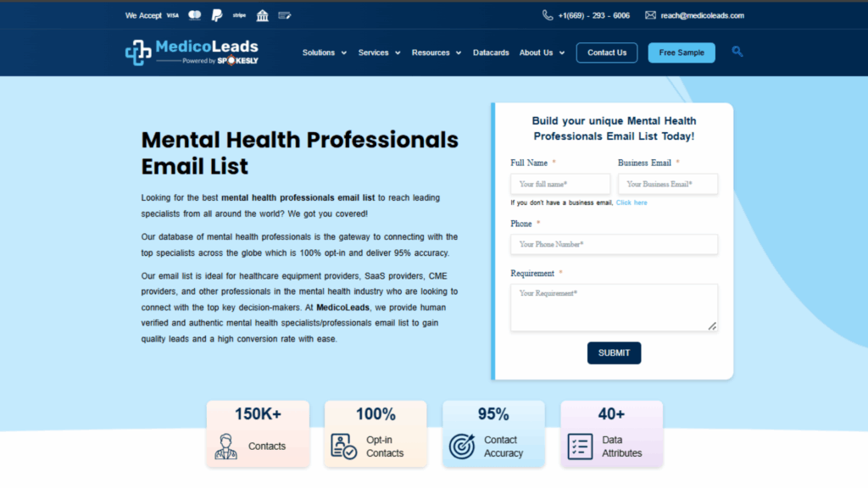Select the check payment icon
868x488 pixels.
pos(285,15)
